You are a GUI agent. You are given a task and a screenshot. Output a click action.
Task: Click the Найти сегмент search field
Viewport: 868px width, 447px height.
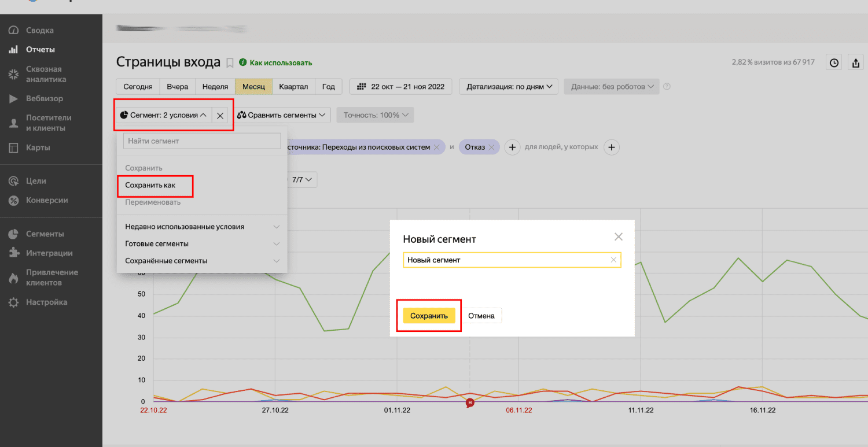(x=201, y=141)
